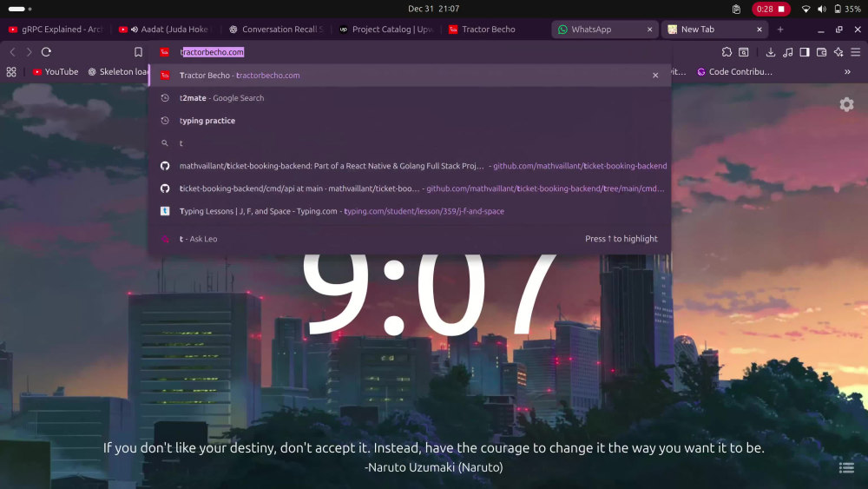Image resolution: width=868 pixels, height=489 pixels.
Task: Open battery 35% indicator
Action: 847,9
